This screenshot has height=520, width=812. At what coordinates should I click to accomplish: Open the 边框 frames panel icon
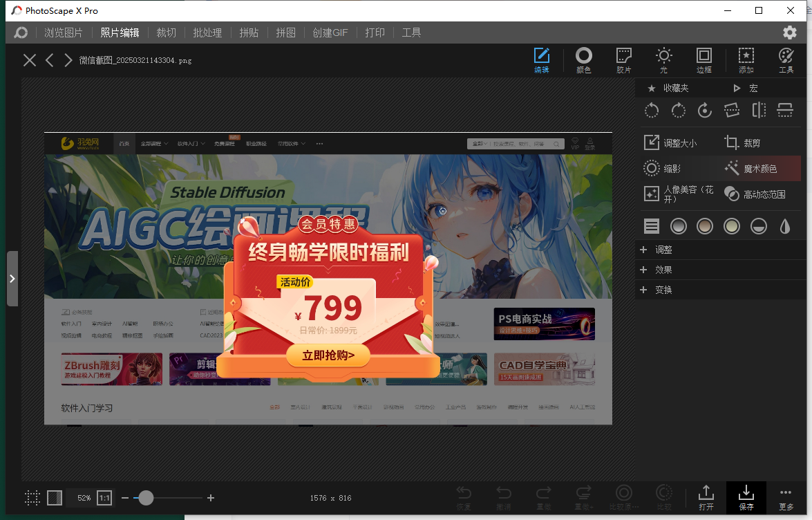coord(704,60)
